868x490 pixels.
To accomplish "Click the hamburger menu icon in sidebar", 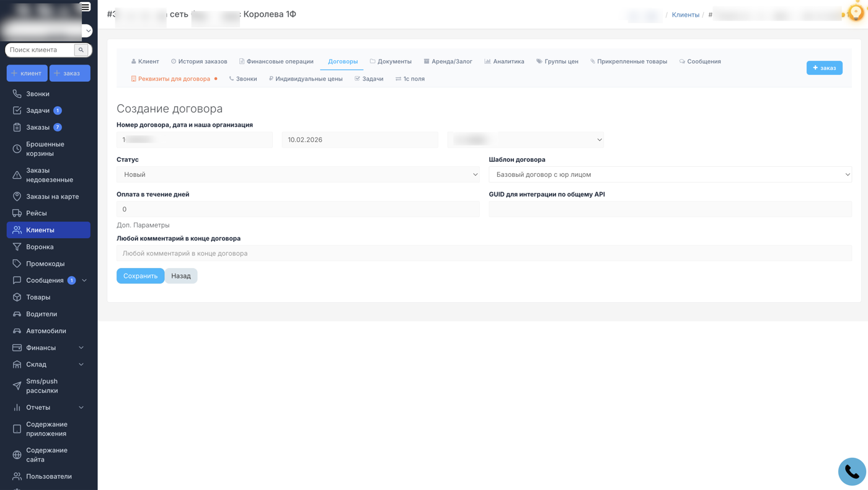I will click(x=86, y=7).
